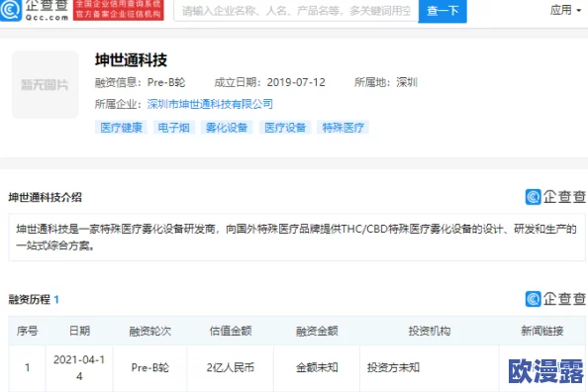This screenshot has width=588, height=392.
Task: Click the 投资机构 column header
Action: [x=430, y=331]
